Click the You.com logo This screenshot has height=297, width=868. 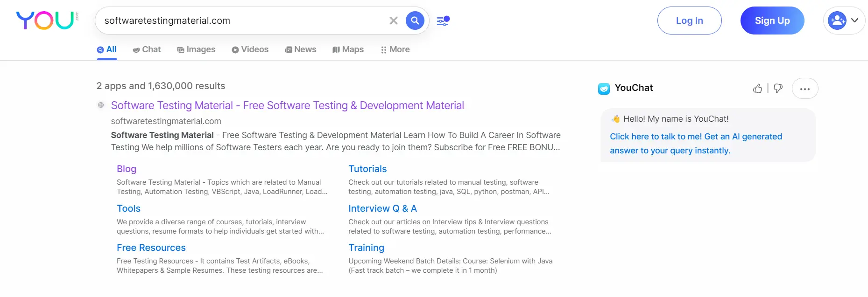(47, 21)
